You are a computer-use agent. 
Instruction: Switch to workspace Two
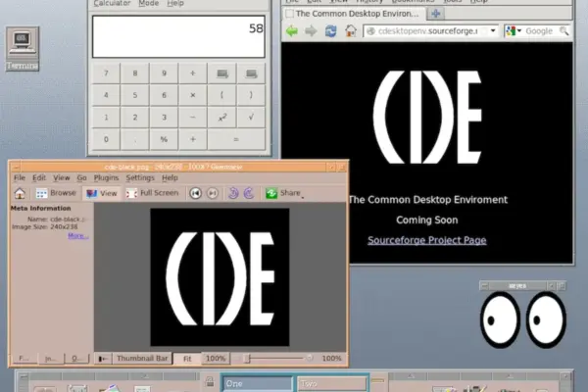pyautogui.click(x=332, y=384)
